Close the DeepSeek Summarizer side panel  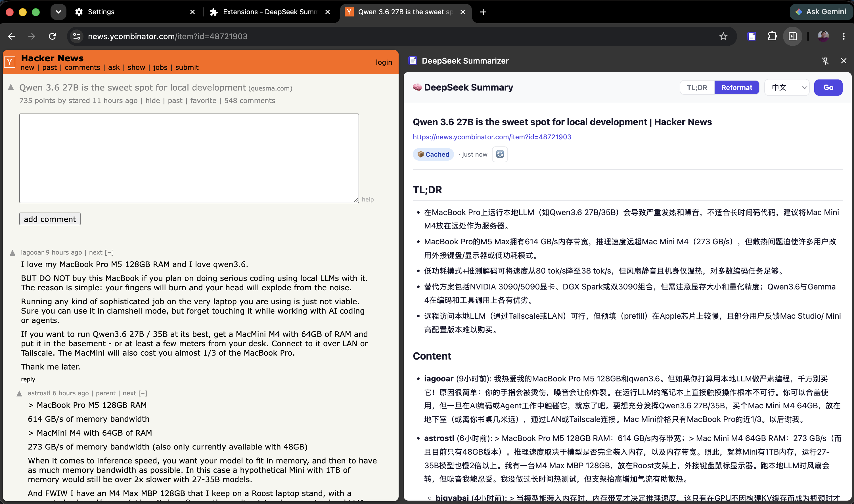tap(844, 61)
